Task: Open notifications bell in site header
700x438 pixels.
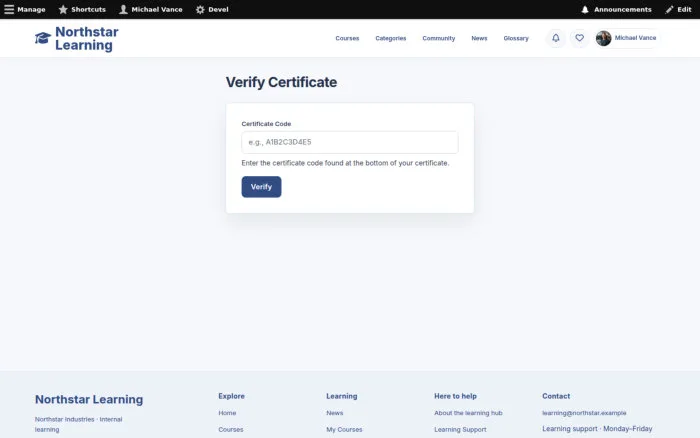Action: coord(556,38)
